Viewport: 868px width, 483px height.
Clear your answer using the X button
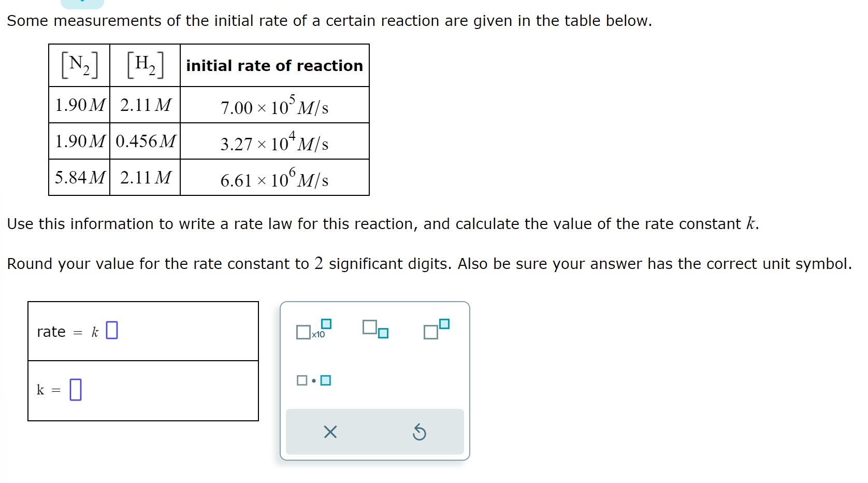pos(331,432)
